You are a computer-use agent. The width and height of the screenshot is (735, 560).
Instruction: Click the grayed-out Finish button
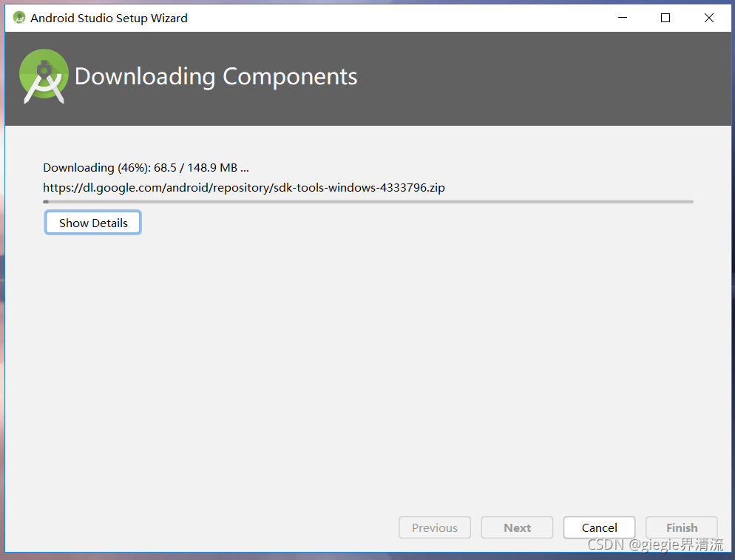click(682, 527)
